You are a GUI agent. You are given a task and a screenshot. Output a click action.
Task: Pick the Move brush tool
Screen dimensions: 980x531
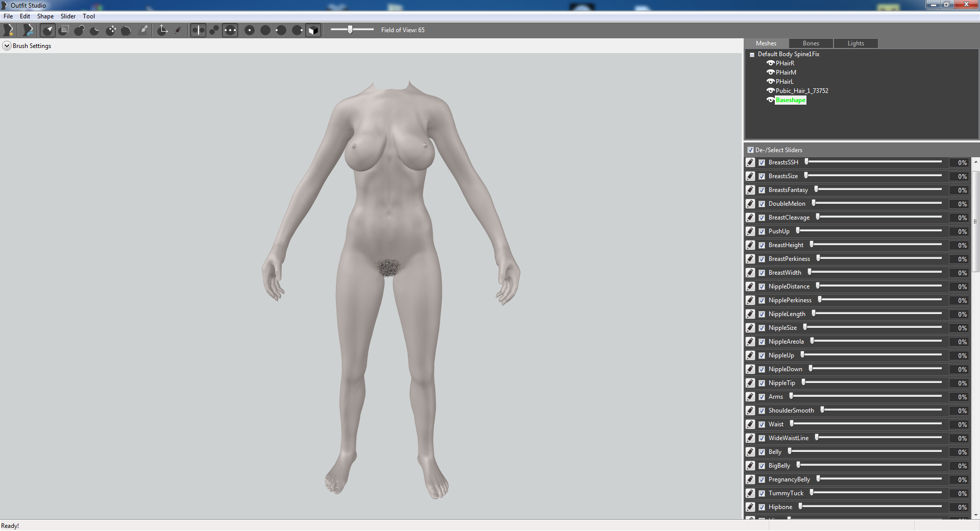coord(111,30)
